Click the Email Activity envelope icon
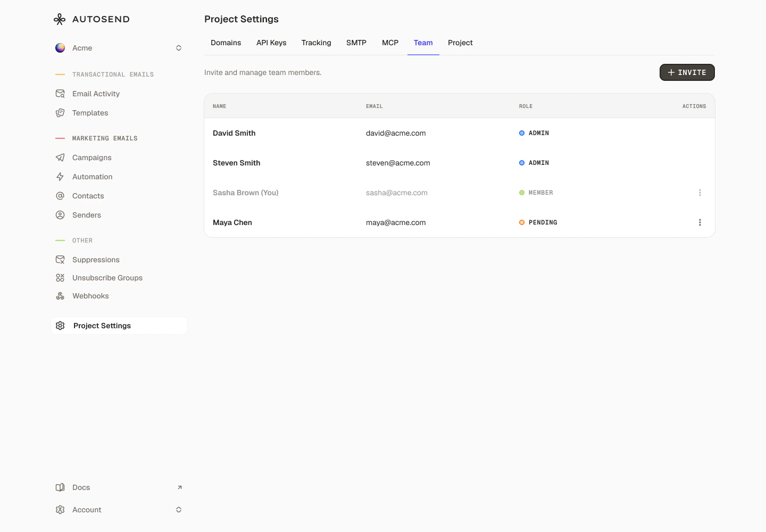Image resolution: width=766 pixels, height=532 pixels. pos(60,94)
